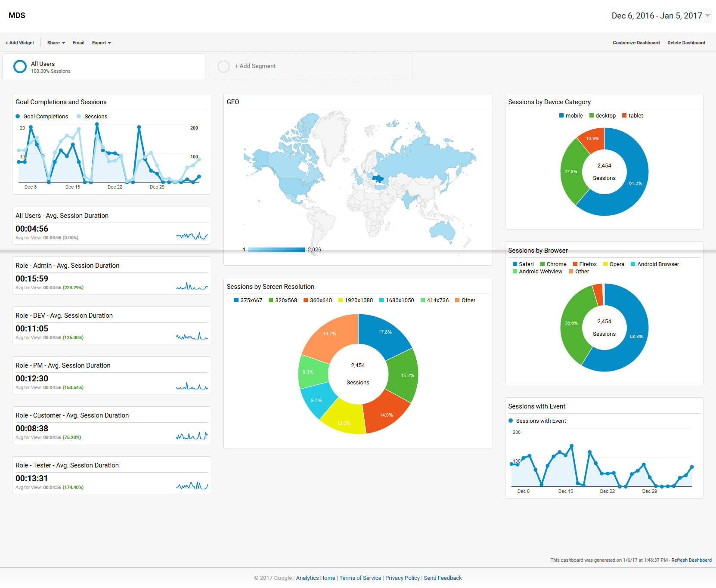Click Ukraine highlighted on the GEO map
The height and width of the screenshot is (588, 716).
[378, 178]
